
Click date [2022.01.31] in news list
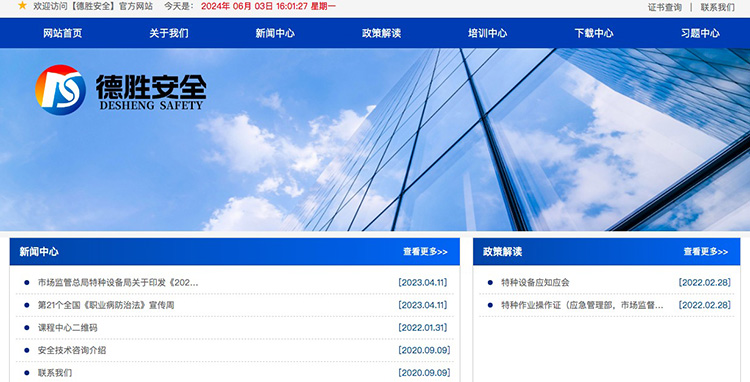(x=423, y=327)
